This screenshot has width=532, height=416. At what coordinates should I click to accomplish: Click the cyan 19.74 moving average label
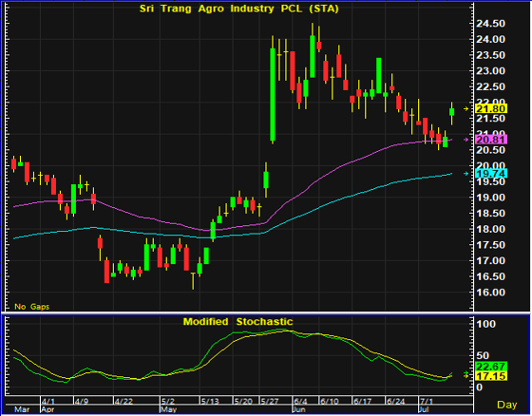491,174
